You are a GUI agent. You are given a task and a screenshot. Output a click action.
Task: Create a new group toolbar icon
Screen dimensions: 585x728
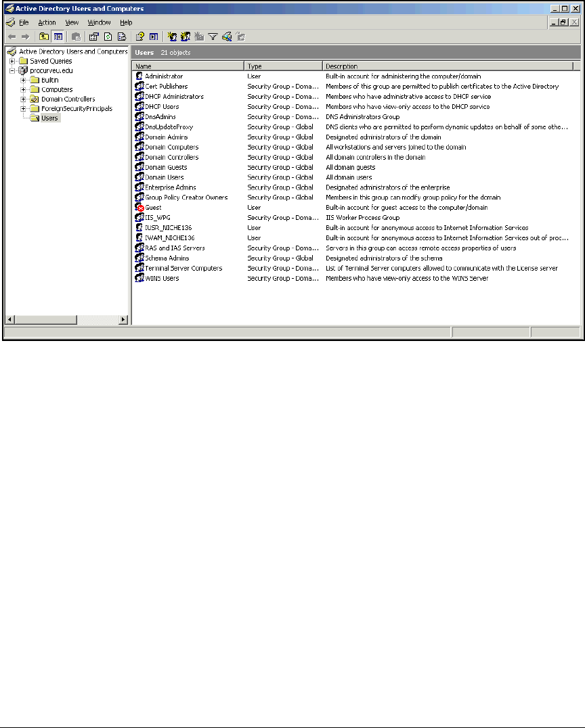[x=186, y=37]
